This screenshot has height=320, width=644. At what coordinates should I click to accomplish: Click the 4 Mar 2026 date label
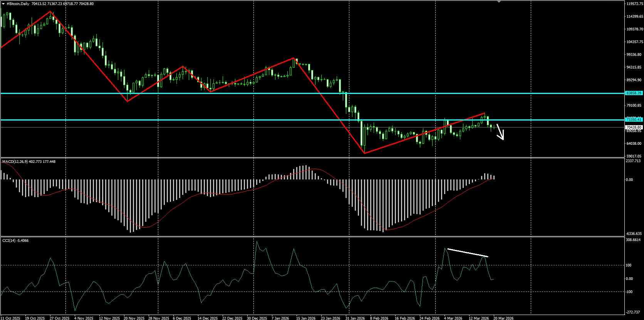point(453,318)
